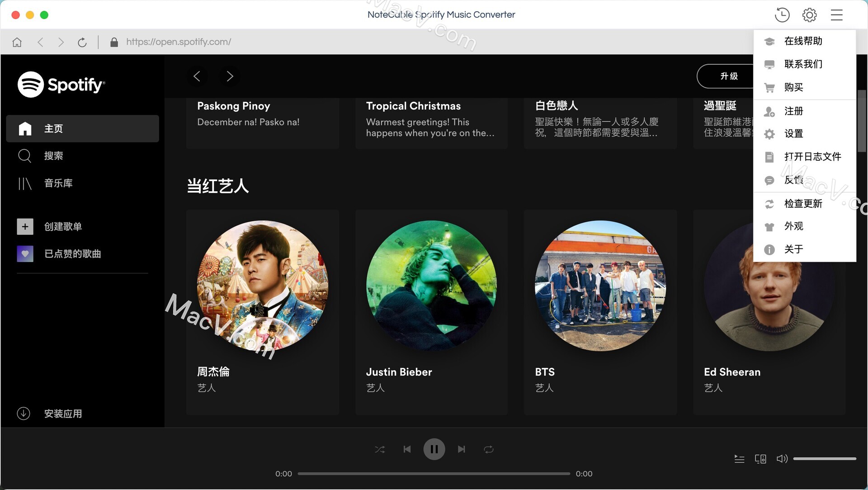Select 主页 home in sidebar
Viewport: 868px width, 490px height.
point(82,128)
